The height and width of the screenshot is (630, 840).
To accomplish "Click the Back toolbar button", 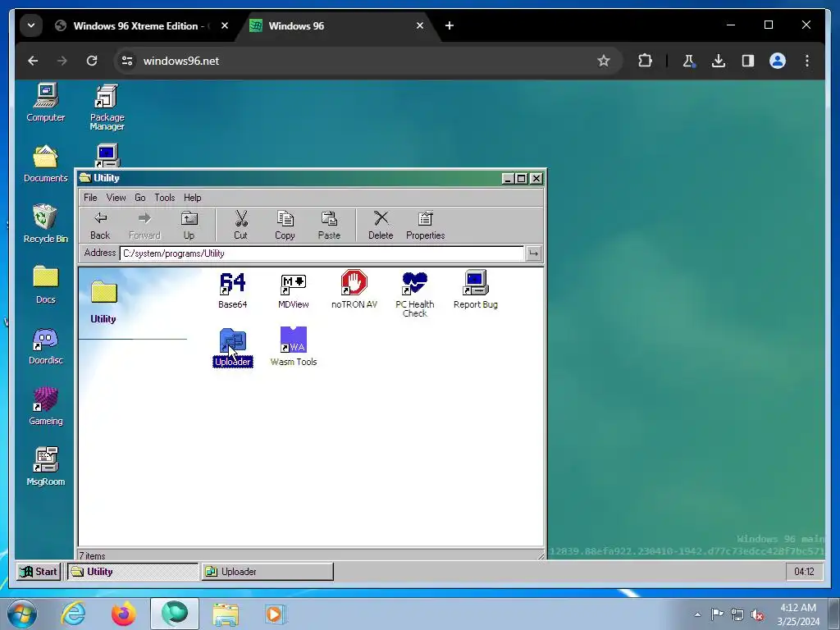I will pyautogui.click(x=100, y=225).
